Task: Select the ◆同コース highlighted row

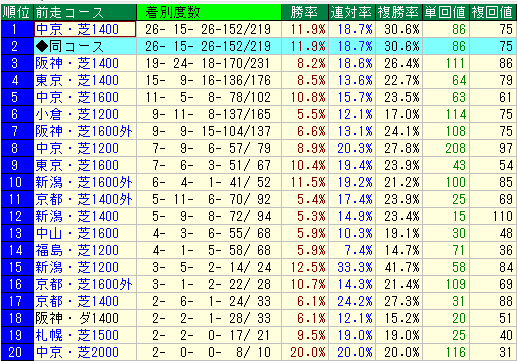Action: tap(258, 46)
